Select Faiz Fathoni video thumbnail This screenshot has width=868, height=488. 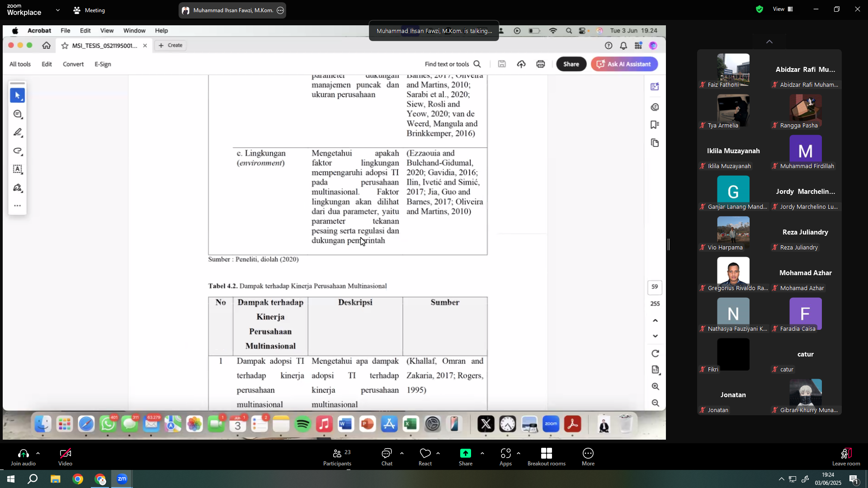tap(733, 70)
